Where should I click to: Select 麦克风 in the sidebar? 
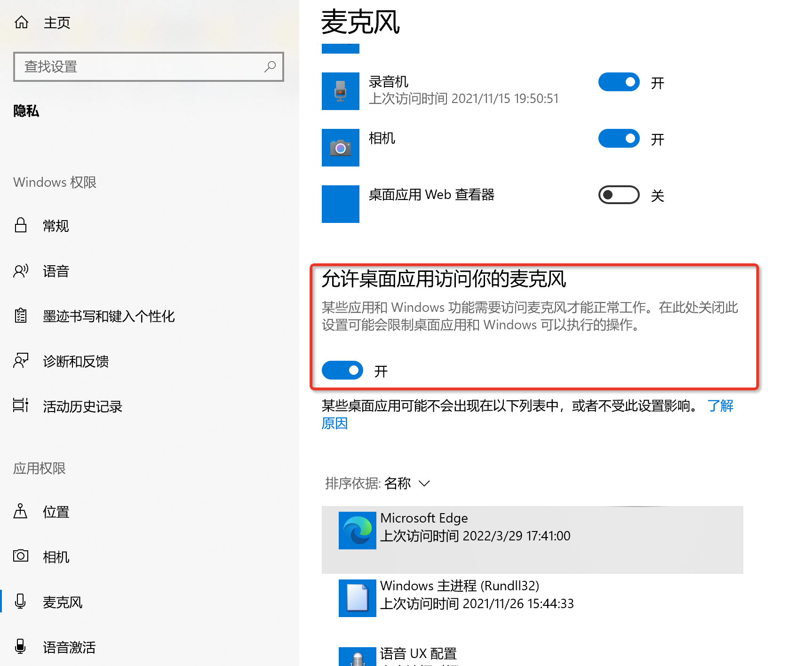[x=62, y=602]
